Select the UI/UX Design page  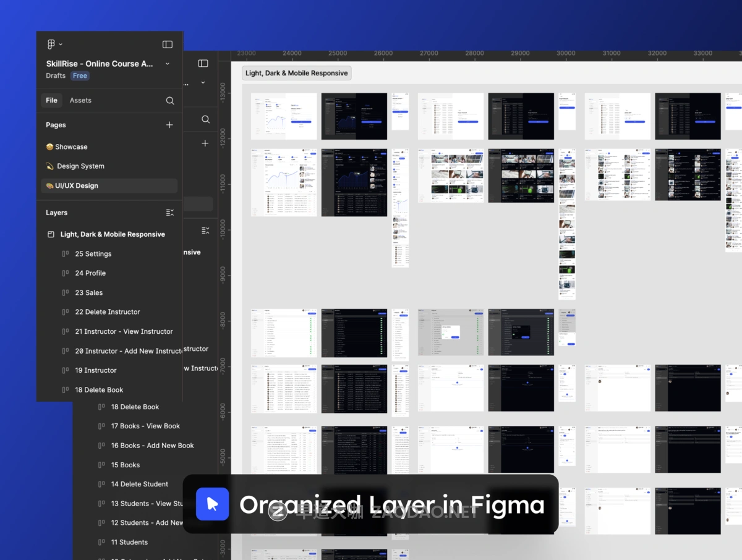[x=76, y=185]
